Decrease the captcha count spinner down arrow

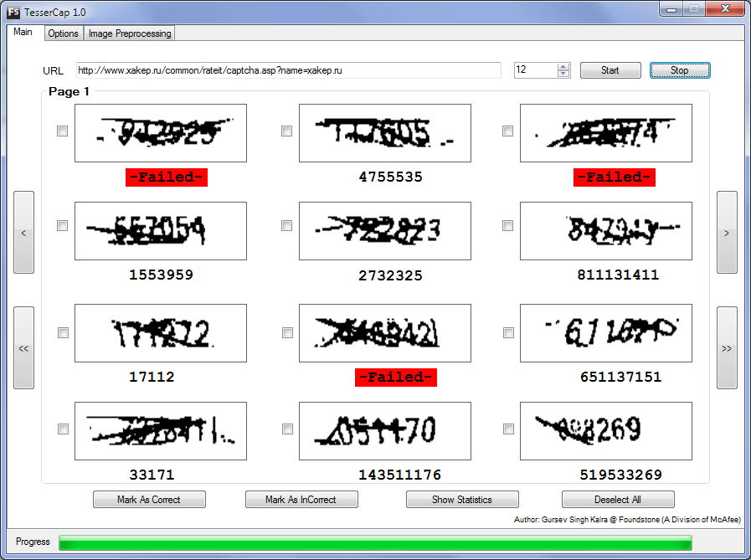pos(563,74)
